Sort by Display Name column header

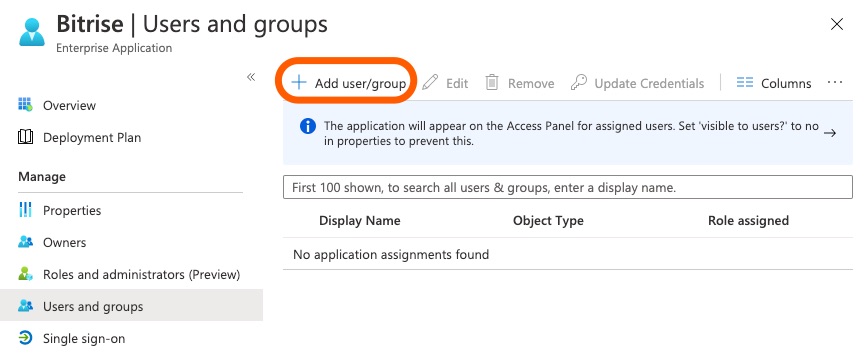(x=359, y=220)
